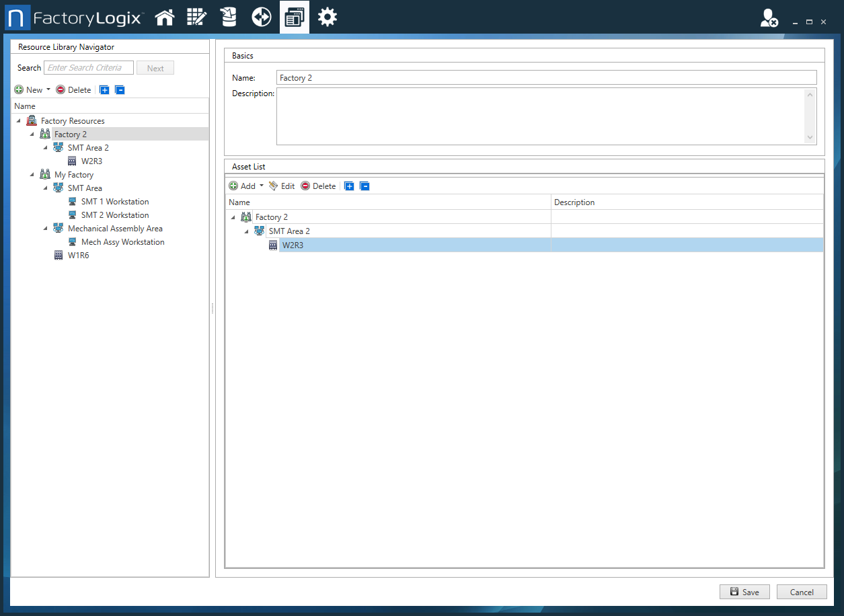Viewport: 844px width, 616px height.
Task: Click the Cancel button
Action: point(801,592)
